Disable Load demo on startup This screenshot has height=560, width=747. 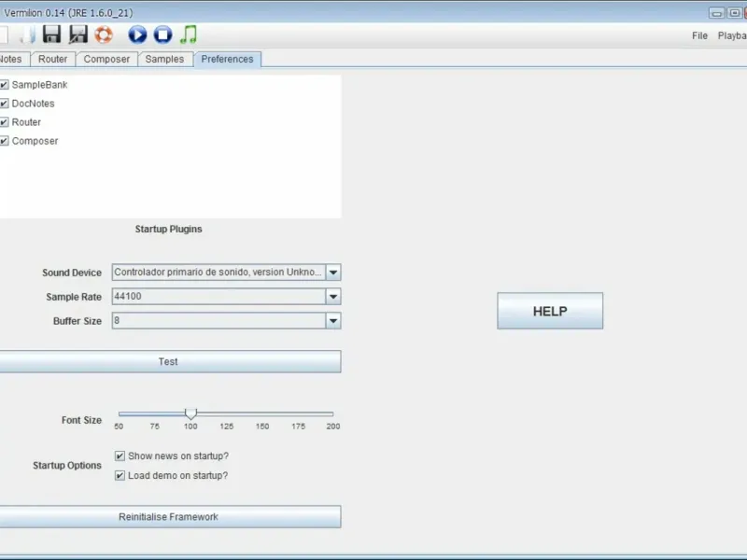point(120,476)
